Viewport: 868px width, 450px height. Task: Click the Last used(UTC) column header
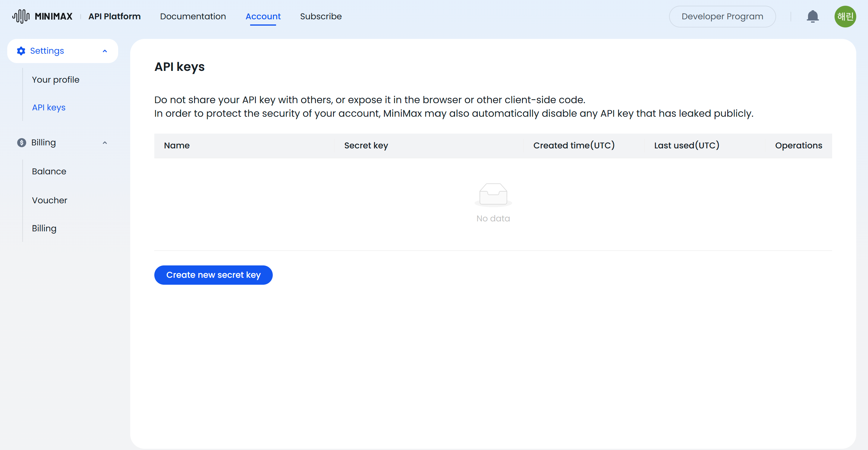(687, 145)
